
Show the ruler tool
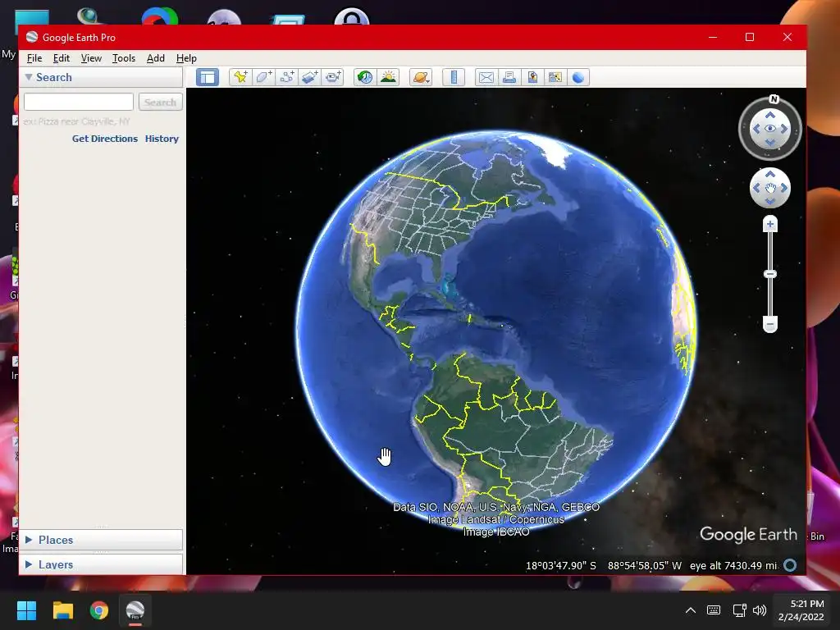pos(454,77)
